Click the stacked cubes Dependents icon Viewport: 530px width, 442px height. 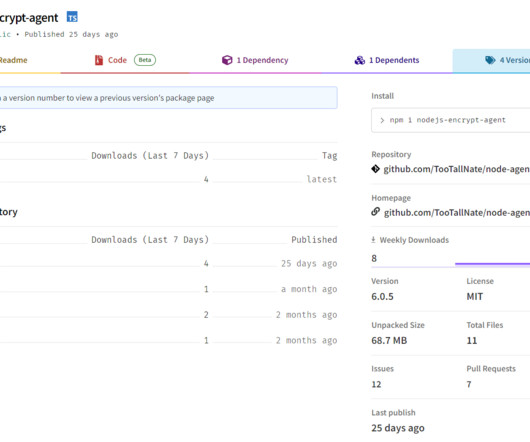pos(360,60)
